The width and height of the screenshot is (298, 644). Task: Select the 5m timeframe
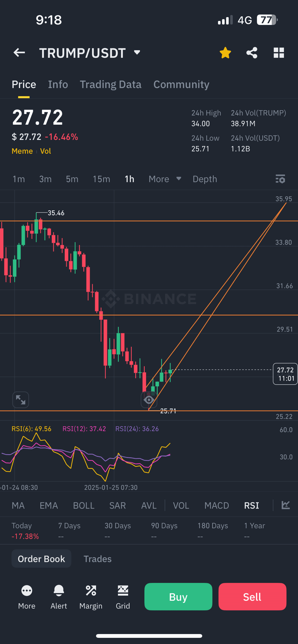pos(72,179)
